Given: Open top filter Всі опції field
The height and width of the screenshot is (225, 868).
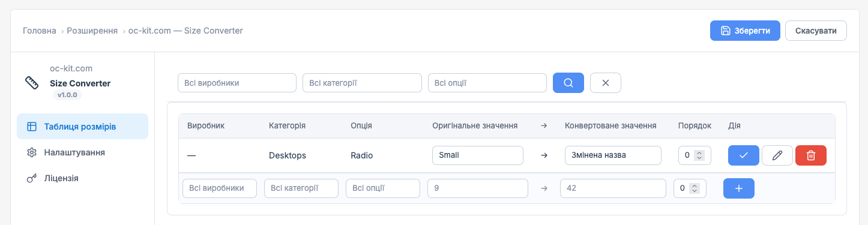Looking at the screenshot, I should 487,83.
